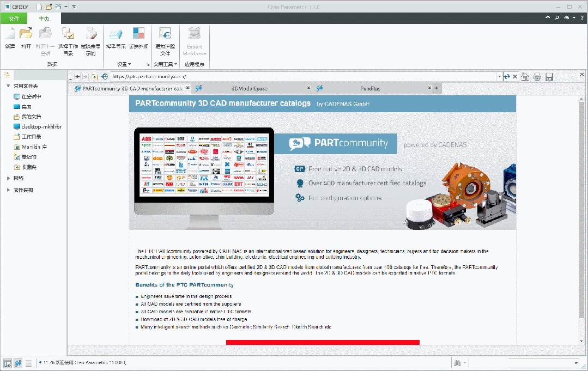Open the 设置 group dialog launcher arrow
The image size is (588, 371).
click(148, 65)
